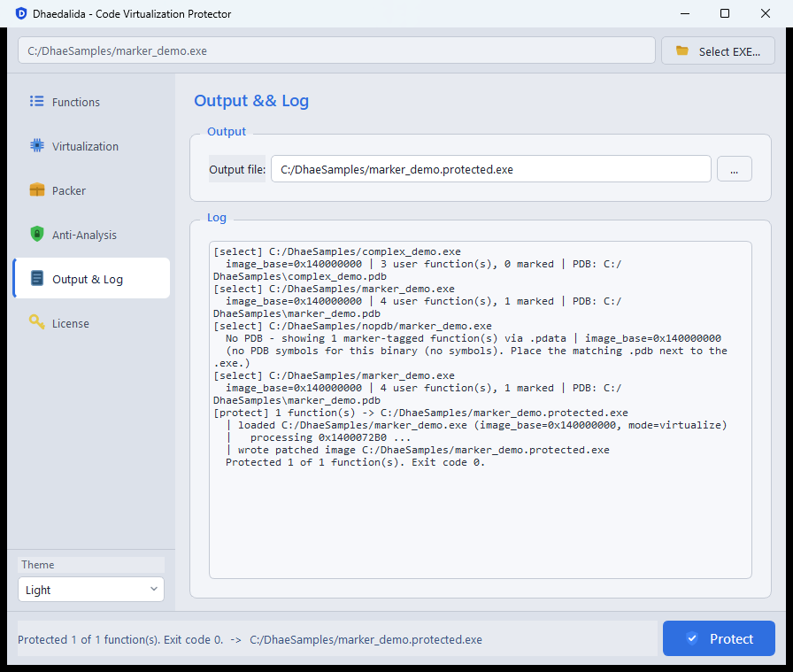Click the Packer box icon
Image resolution: width=793 pixels, height=672 pixels.
point(36,190)
